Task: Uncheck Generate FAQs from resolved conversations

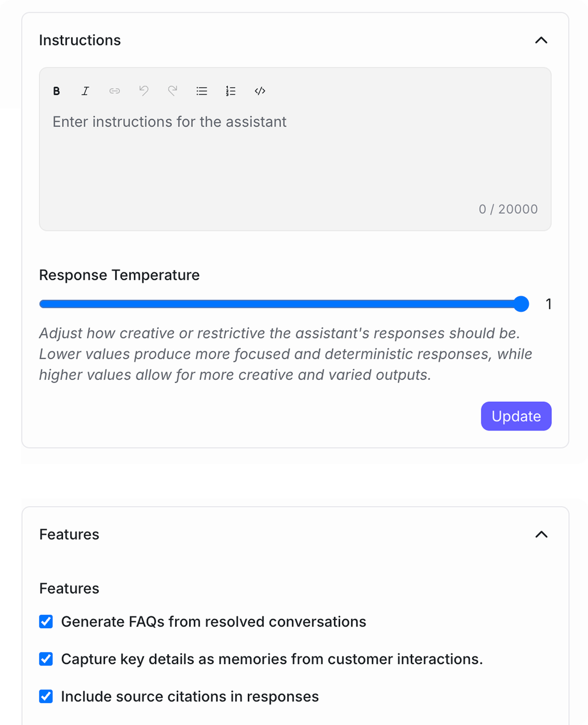Action: [x=46, y=621]
